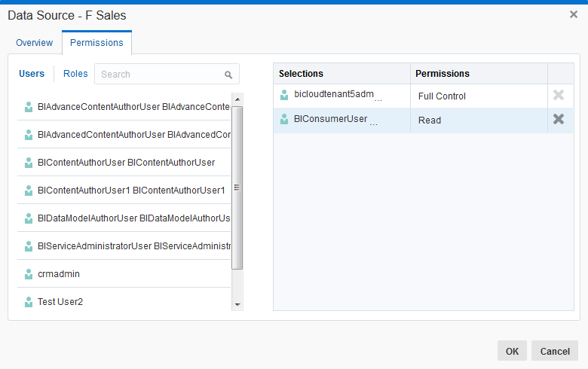Viewport: 588px width, 369px height.
Task: Click user icon beside BIContentAuthorUser
Action: click(x=29, y=163)
